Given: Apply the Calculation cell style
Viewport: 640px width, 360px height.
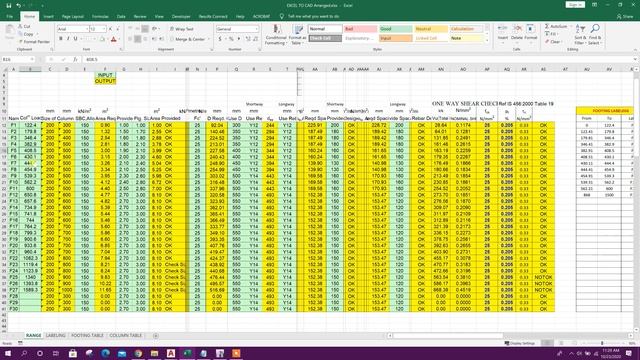Looking at the screenshot, I should (x=466, y=29).
